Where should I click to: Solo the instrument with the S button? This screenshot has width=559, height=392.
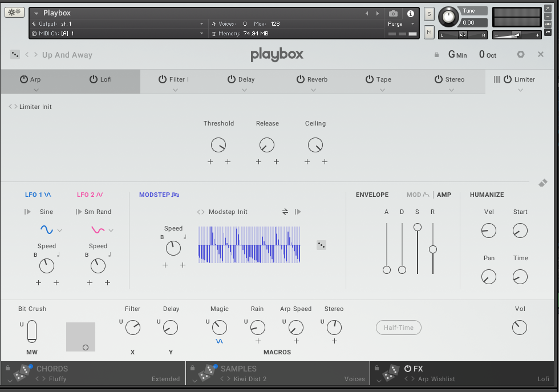(429, 14)
